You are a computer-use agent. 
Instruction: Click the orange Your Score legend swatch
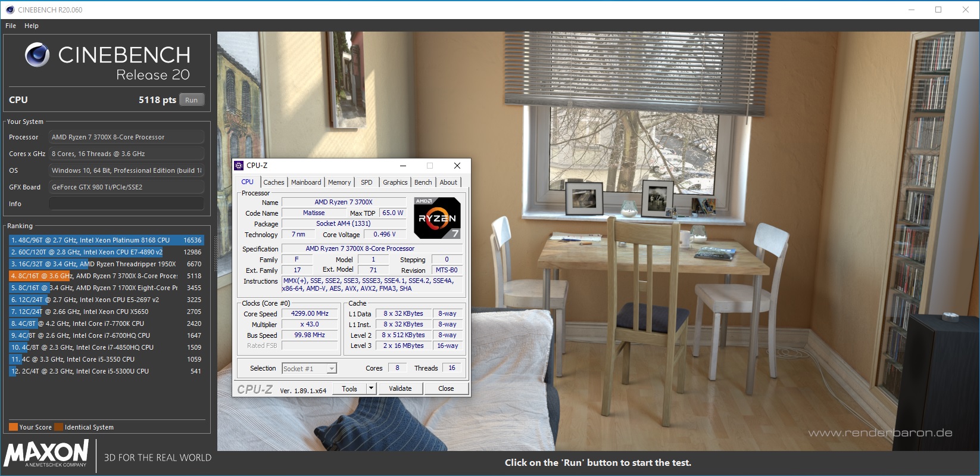coord(13,427)
